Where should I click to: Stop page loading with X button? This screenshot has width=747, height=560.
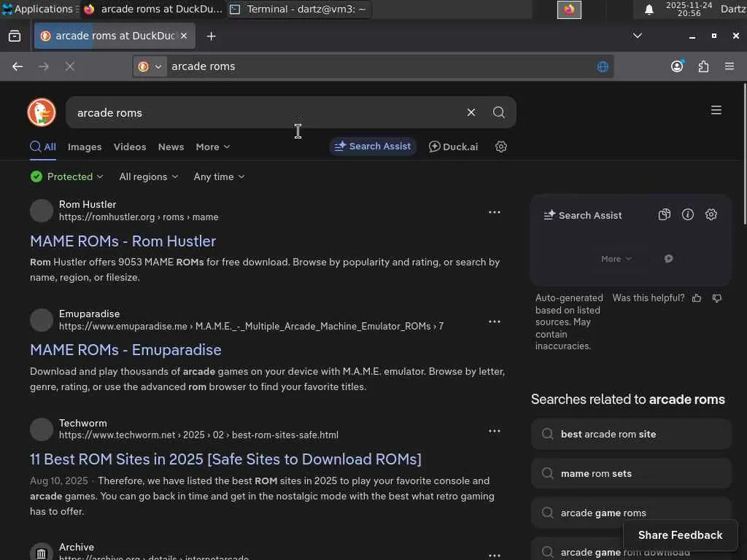coord(70,66)
